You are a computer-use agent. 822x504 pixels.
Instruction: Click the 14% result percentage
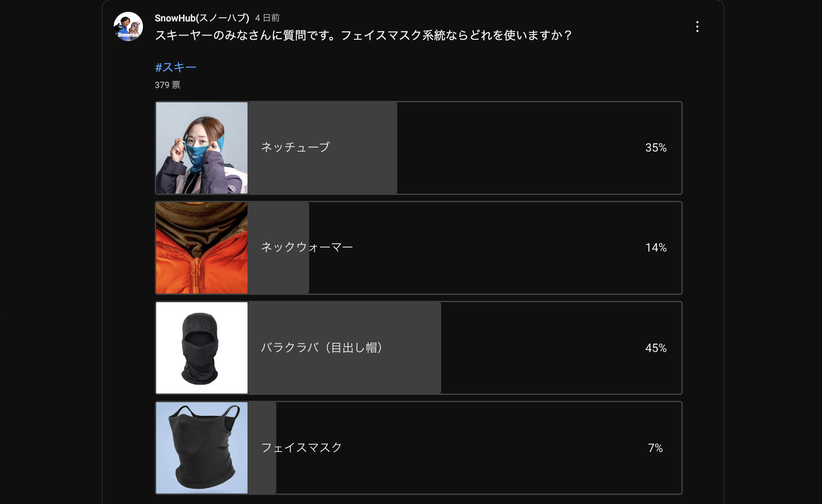coord(656,248)
